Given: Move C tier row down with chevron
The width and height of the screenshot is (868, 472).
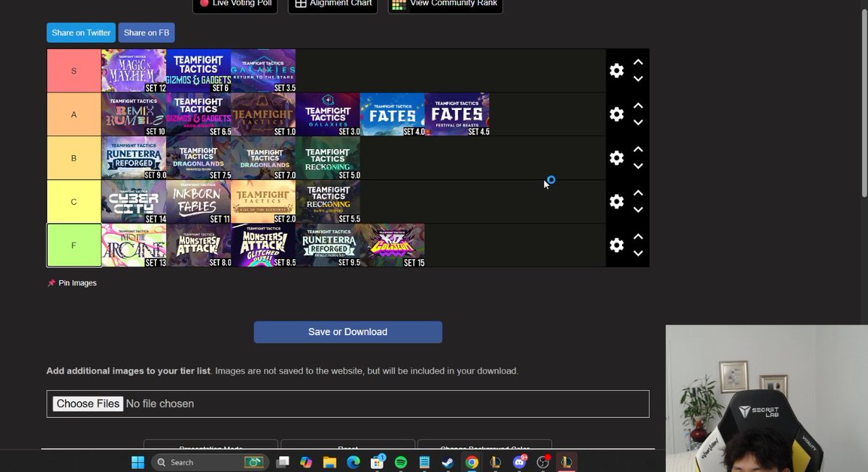Looking at the screenshot, I should click(x=638, y=209).
